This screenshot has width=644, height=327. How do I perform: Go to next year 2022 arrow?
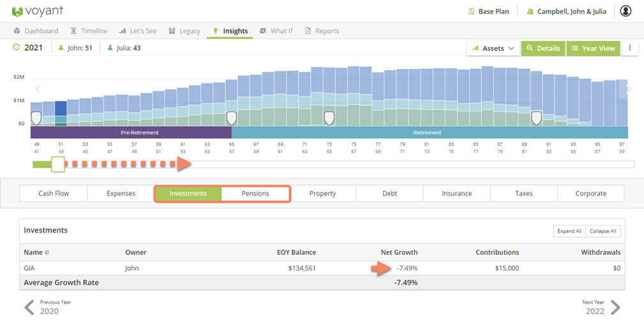[x=615, y=308]
